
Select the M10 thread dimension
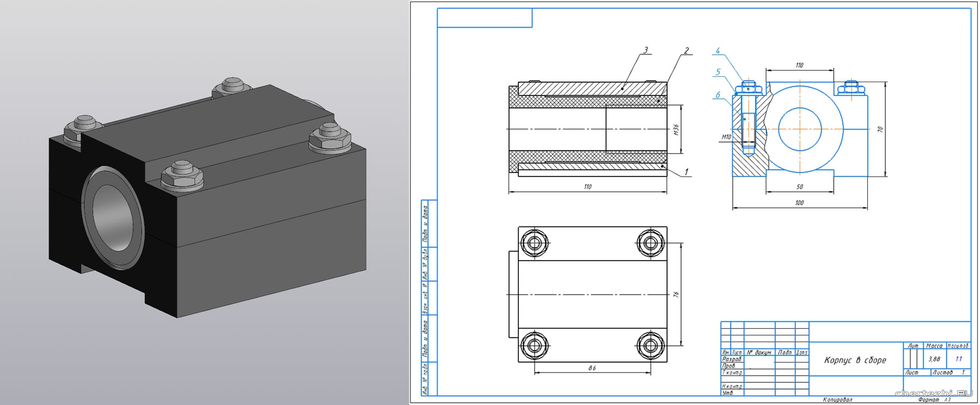tap(726, 137)
